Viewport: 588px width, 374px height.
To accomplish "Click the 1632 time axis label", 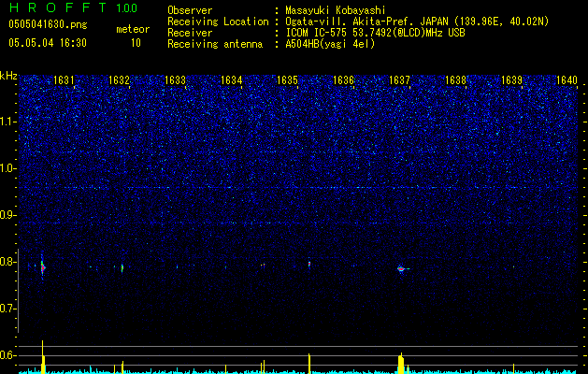I will [119, 80].
